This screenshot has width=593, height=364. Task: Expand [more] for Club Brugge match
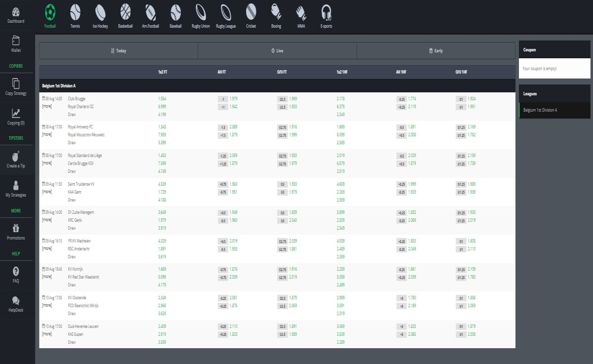(x=47, y=106)
